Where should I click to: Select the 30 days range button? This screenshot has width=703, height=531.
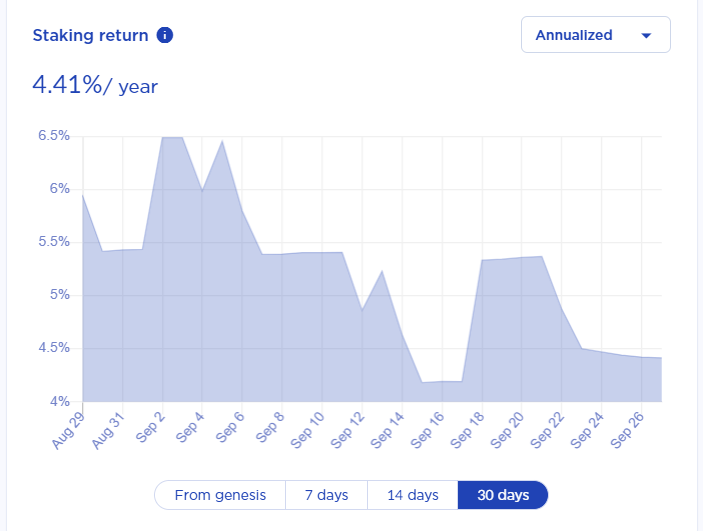point(503,495)
